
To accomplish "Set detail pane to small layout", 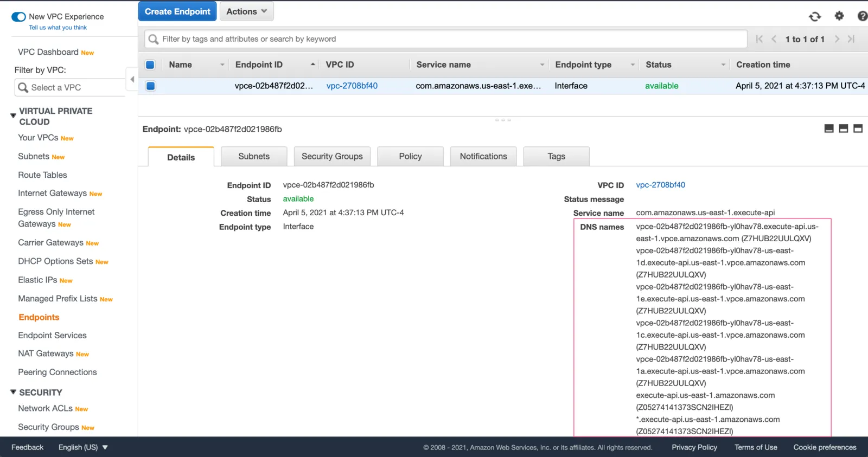I will tap(829, 128).
